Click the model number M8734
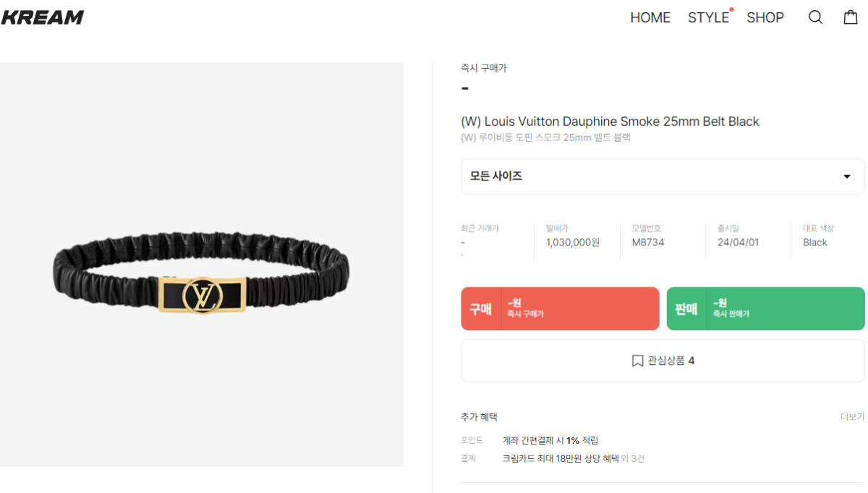 (x=648, y=243)
